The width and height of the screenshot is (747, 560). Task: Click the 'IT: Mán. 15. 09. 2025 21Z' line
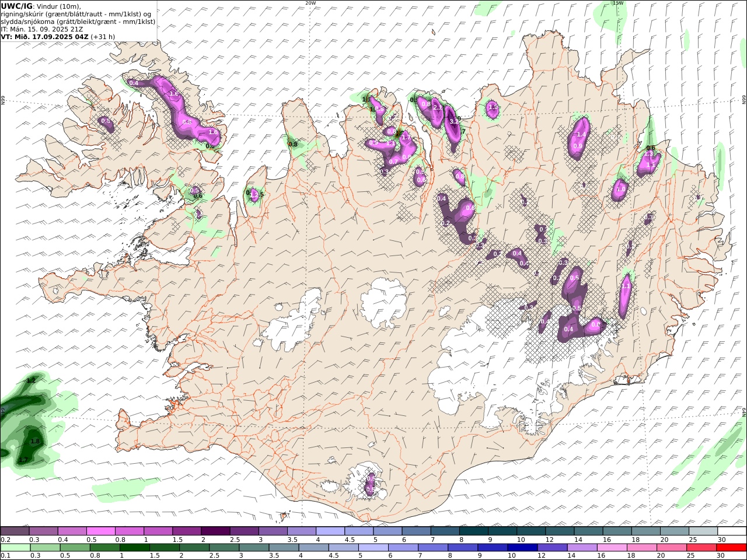42,29
